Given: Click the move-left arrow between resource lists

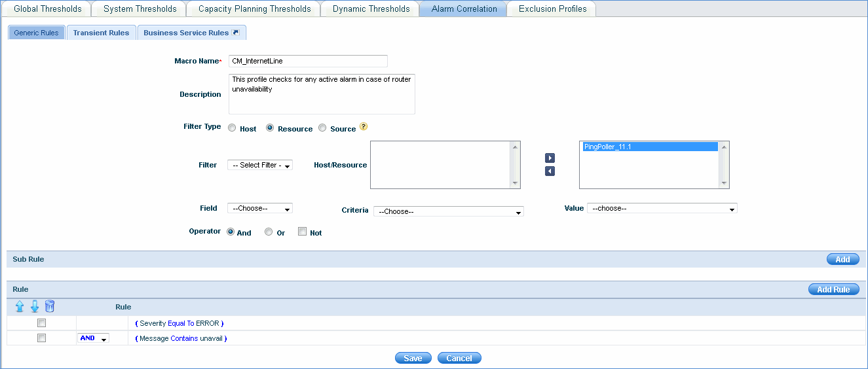Looking at the screenshot, I should point(550,171).
